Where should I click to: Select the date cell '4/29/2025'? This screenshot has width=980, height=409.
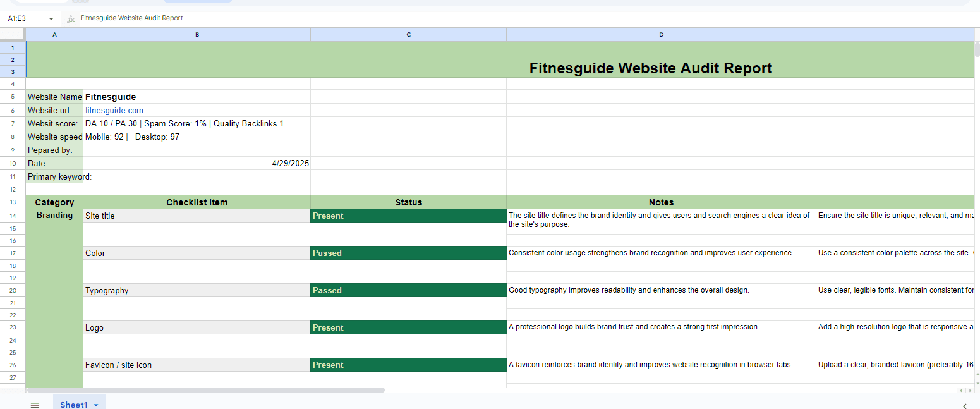(197, 163)
